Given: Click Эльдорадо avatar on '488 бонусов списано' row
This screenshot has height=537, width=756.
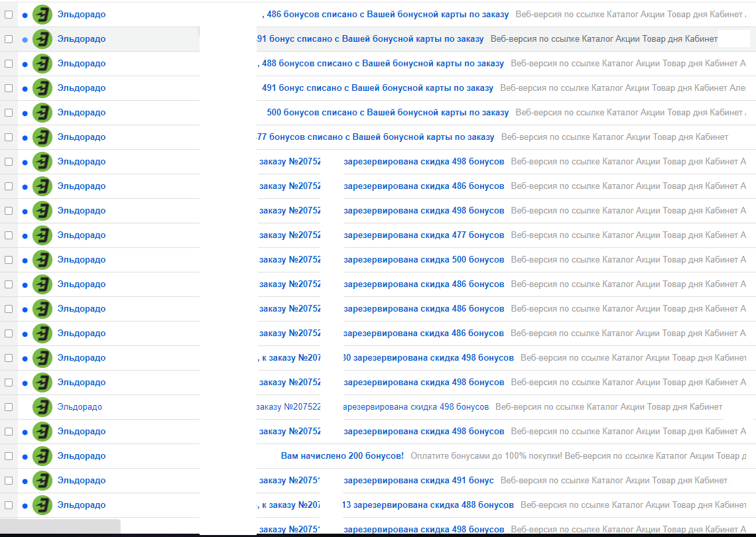Looking at the screenshot, I should click(x=42, y=64).
